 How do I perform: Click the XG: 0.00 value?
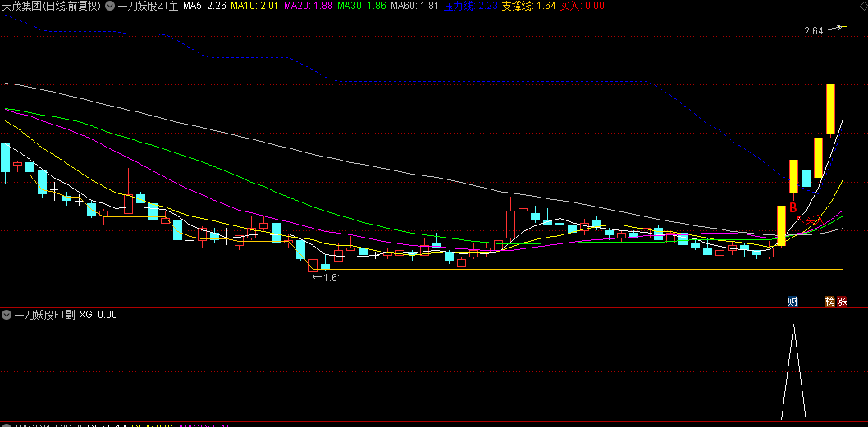coord(98,315)
